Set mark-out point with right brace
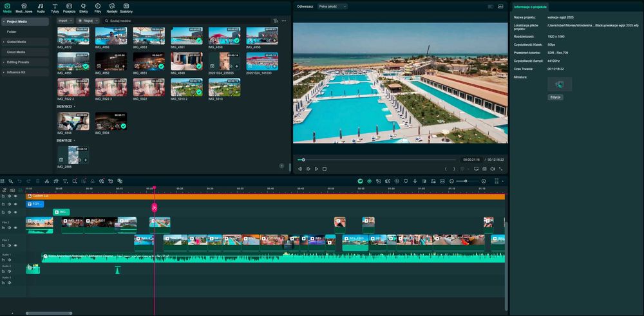The width and height of the screenshot is (644, 316). 454,169
